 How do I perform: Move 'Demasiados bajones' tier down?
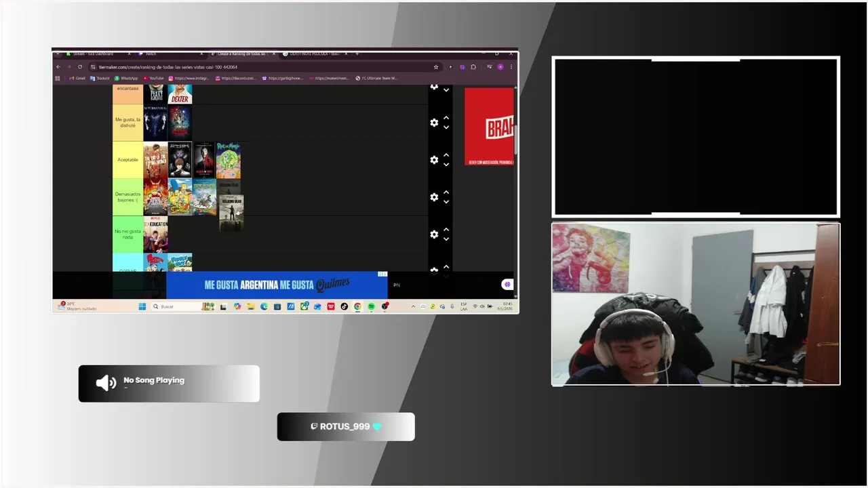click(x=446, y=202)
